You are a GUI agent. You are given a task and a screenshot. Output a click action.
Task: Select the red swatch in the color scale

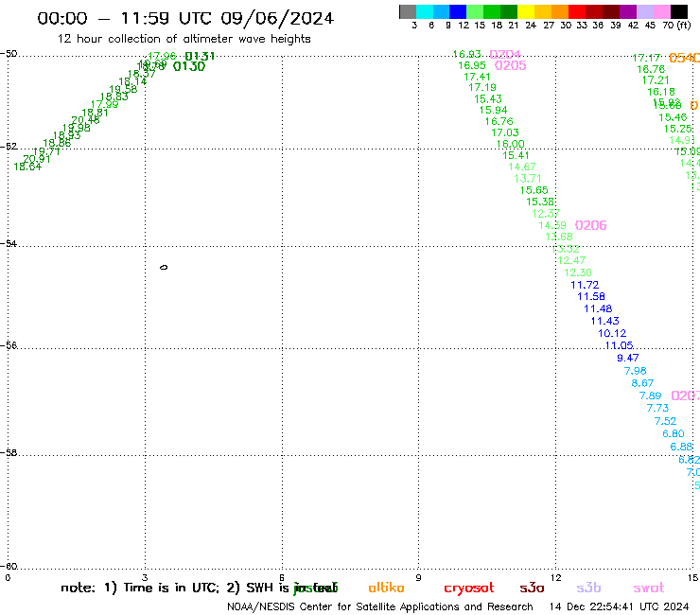coord(576,11)
